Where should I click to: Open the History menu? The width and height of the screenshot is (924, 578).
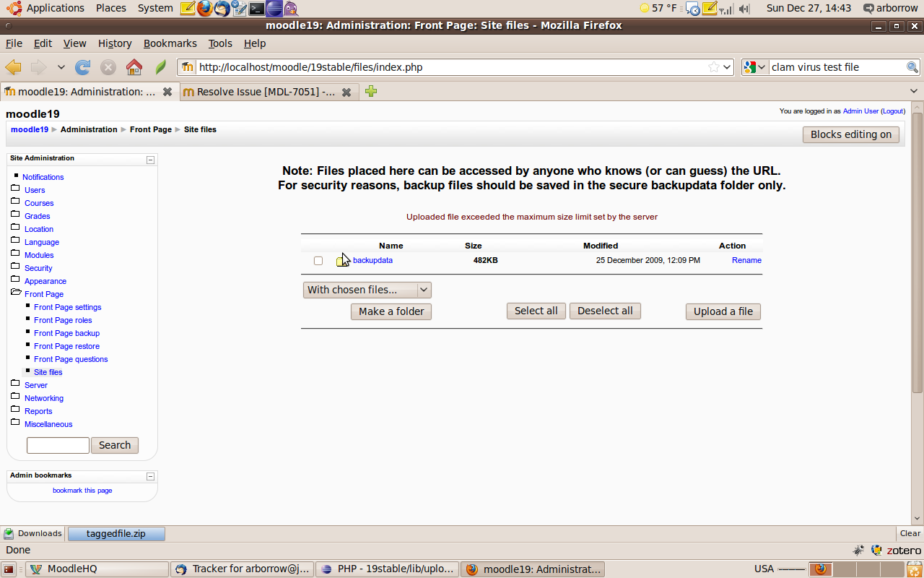point(115,43)
